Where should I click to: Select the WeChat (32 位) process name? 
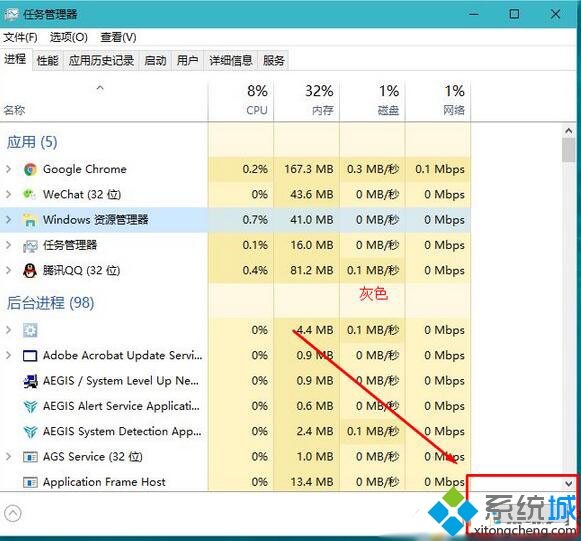tap(82, 194)
